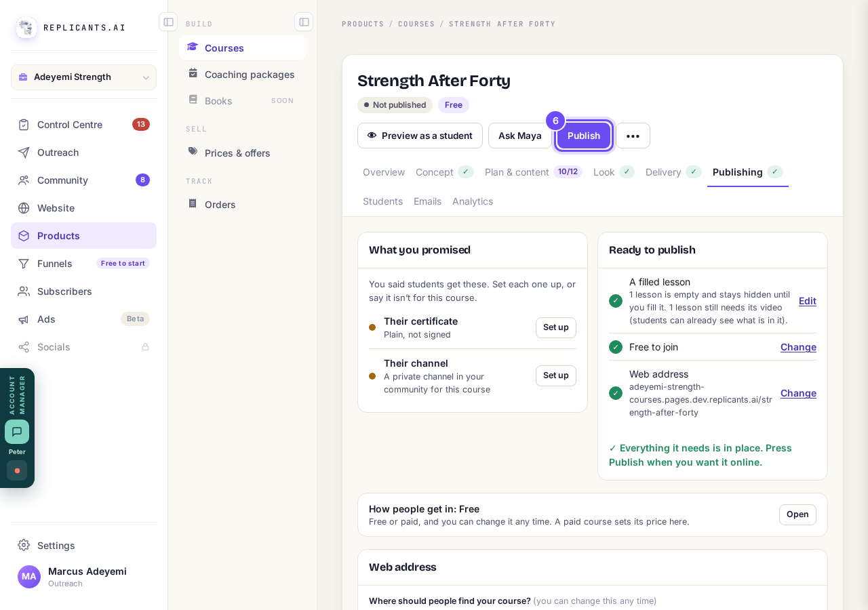Open the three-dots more options menu
Image resolution: width=868 pixels, height=610 pixels.
pos(633,136)
